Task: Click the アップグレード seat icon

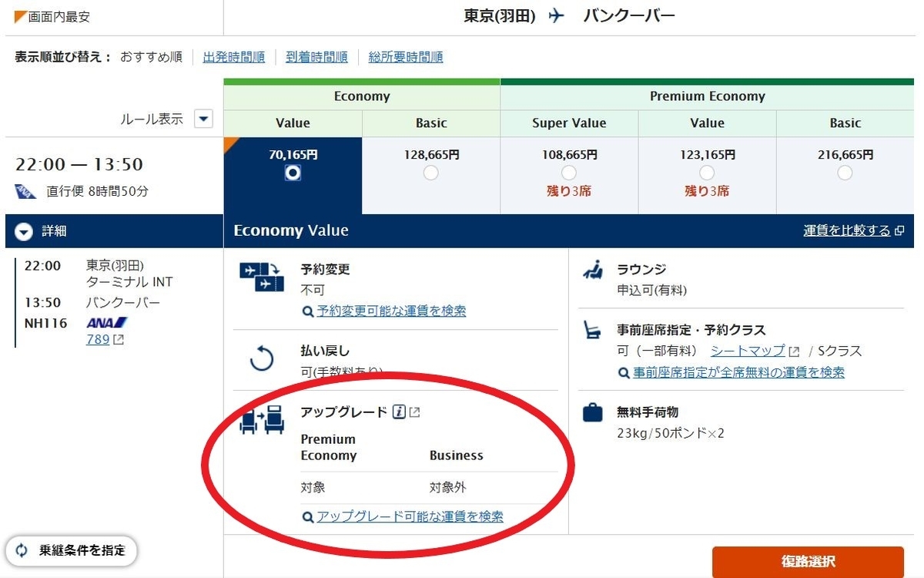Action: coord(262,419)
